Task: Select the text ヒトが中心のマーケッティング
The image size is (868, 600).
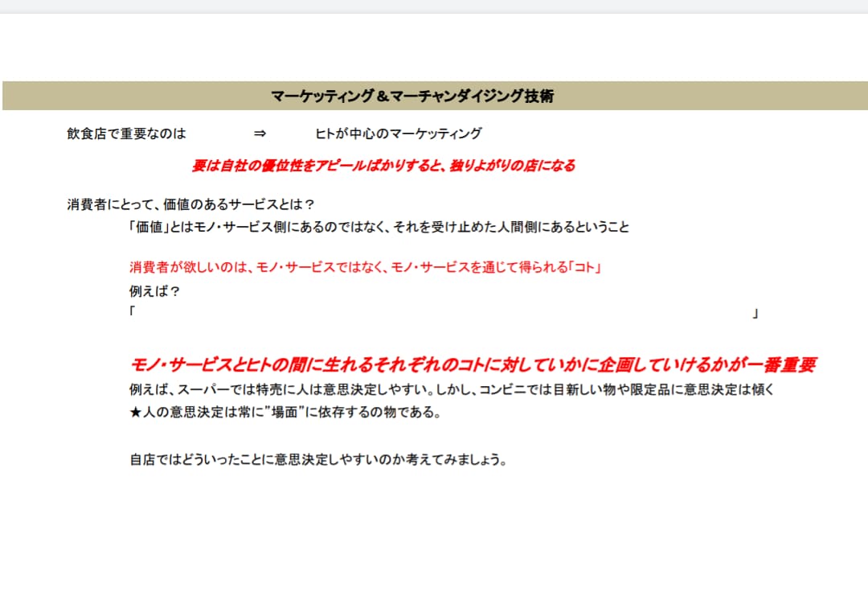Action: [x=398, y=134]
